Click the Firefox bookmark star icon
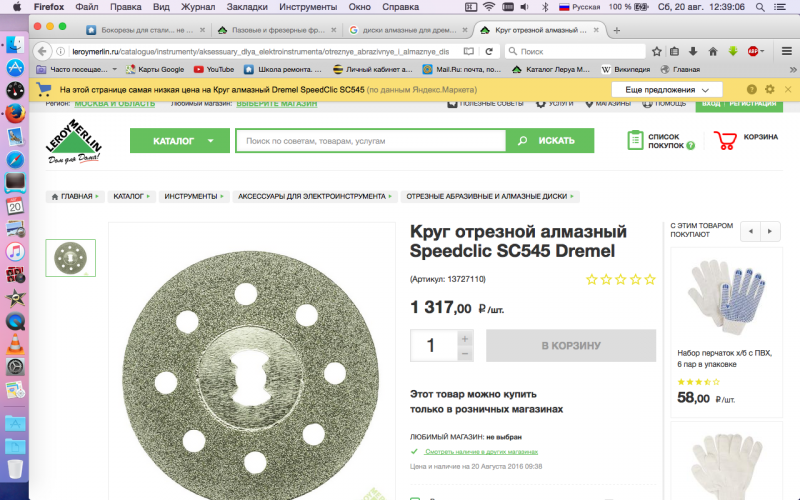Viewport: 800px width, 500px height. pyautogui.click(x=656, y=51)
